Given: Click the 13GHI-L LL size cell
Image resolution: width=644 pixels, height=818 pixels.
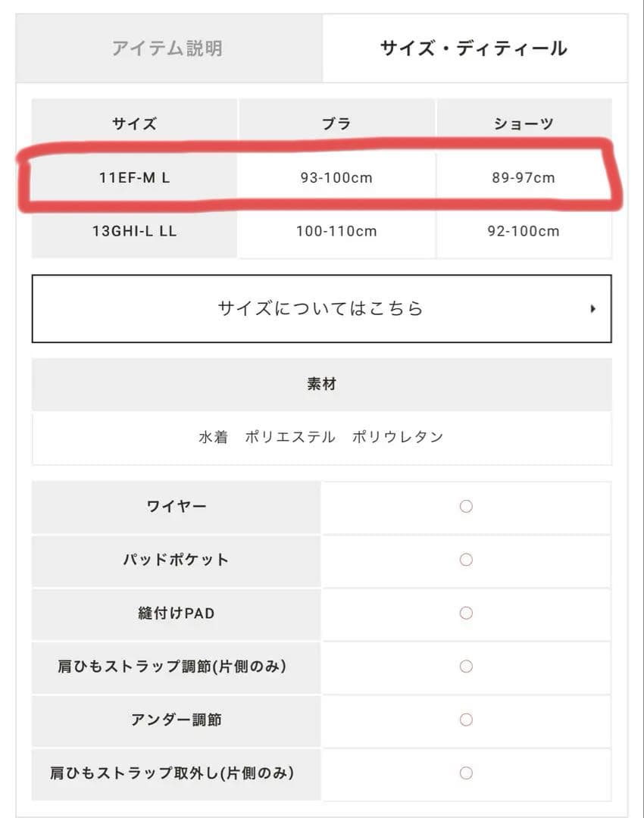Looking at the screenshot, I should [x=134, y=231].
